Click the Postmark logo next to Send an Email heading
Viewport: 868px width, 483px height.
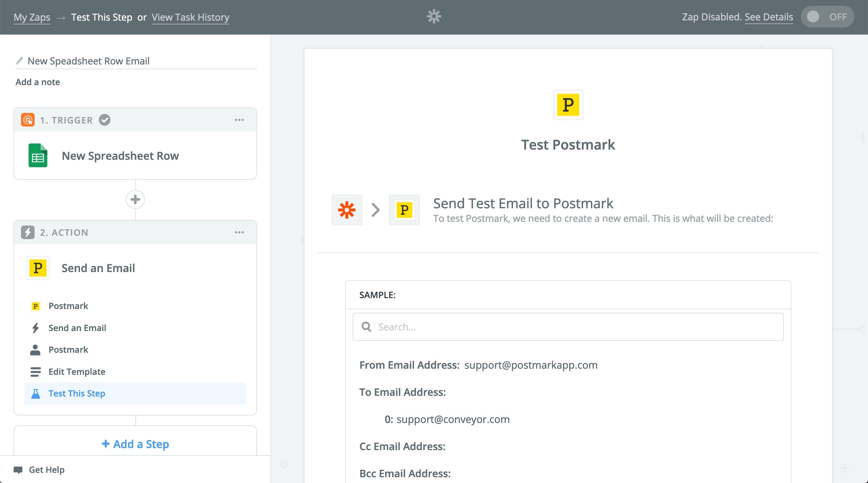[38, 268]
